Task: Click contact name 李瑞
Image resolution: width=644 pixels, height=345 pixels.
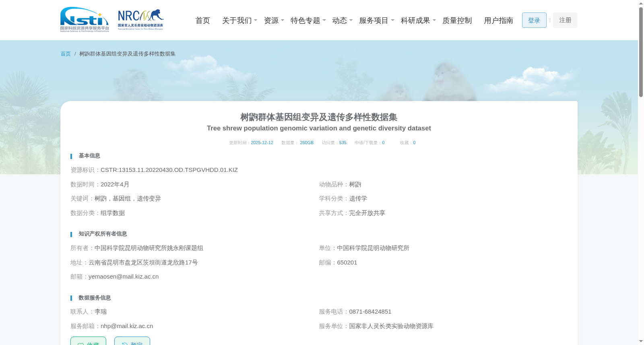Action: 101,312
